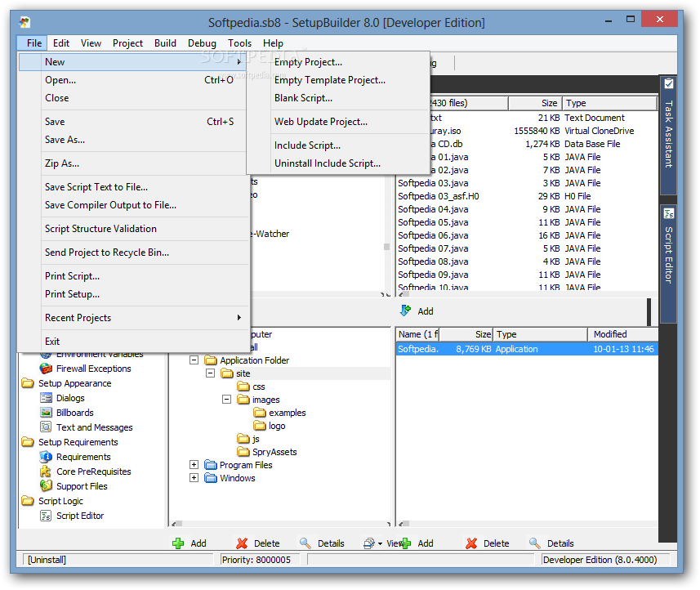Click the blue Add arrow icon above file list
The image size is (700, 590).
pos(405,311)
